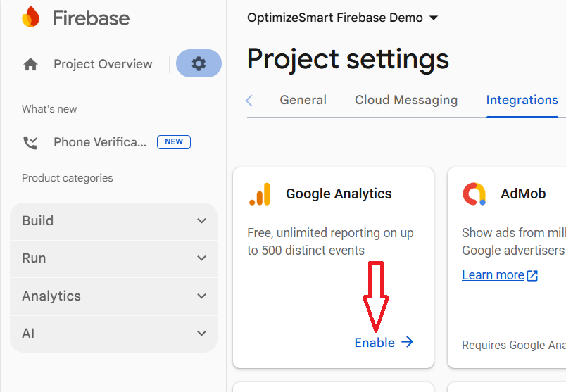
Task: Click the Project Overview home icon
Action: [30, 65]
